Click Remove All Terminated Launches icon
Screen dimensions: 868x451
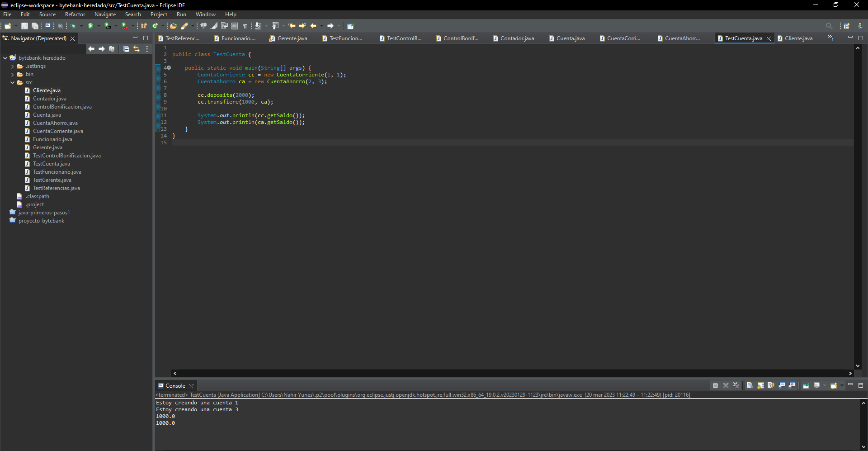coord(736,385)
